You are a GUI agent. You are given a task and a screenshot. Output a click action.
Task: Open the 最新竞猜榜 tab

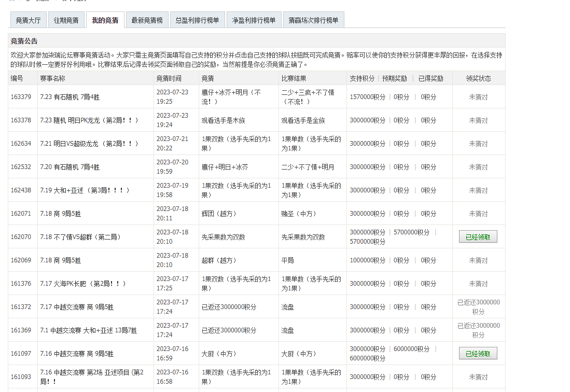pyautogui.click(x=147, y=20)
